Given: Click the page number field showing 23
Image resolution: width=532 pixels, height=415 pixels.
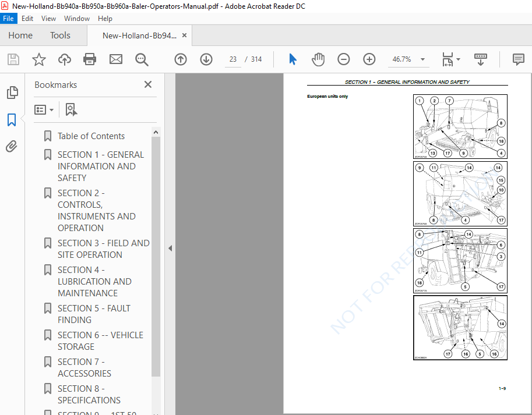Looking at the screenshot, I should (x=232, y=59).
